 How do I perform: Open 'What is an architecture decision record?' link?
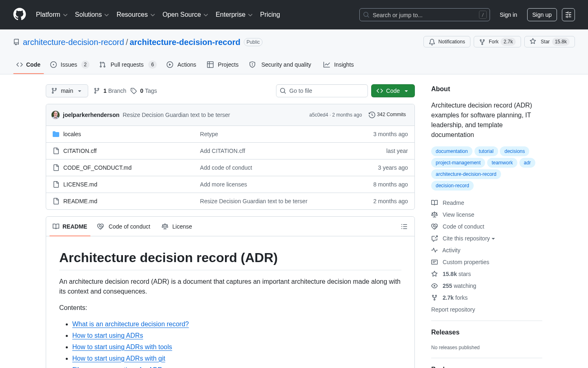coord(130,324)
